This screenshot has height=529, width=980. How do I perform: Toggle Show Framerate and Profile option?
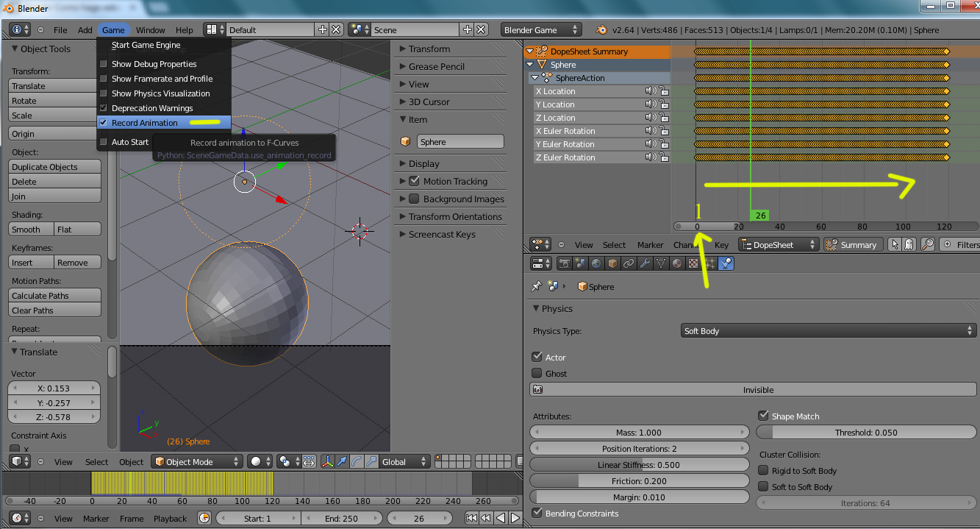pyautogui.click(x=162, y=79)
